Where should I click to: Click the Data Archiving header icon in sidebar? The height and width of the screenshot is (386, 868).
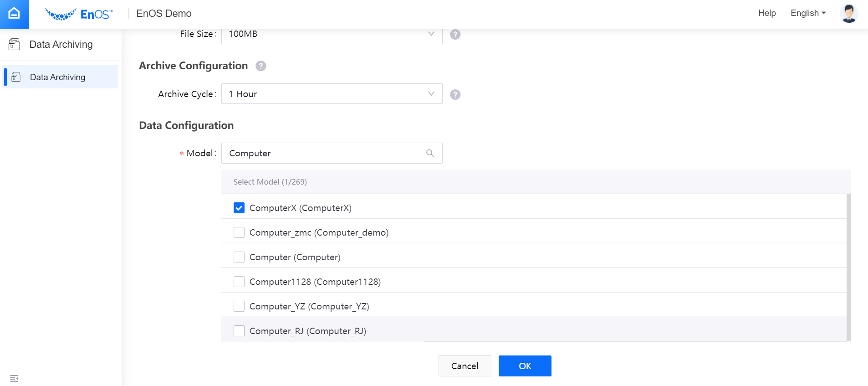click(15, 44)
